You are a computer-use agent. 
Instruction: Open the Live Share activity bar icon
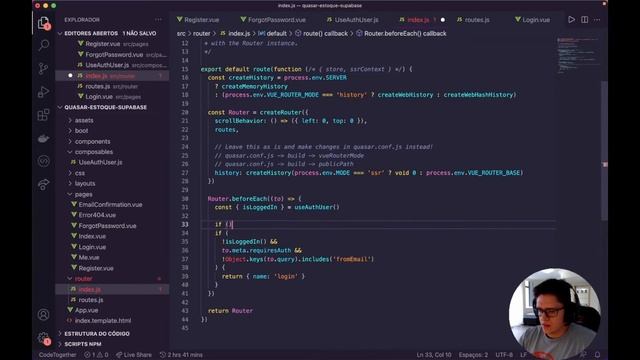pyautogui.click(x=43, y=184)
